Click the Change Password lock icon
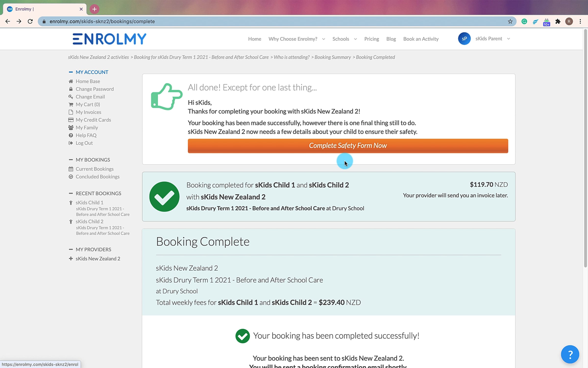 coord(71,89)
